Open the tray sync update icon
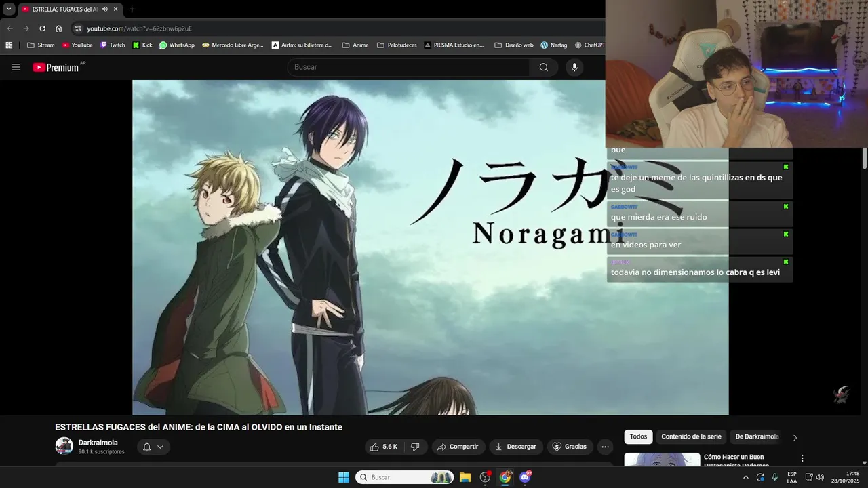This screenshot has width=868, height=488. (x=760, y=477)
